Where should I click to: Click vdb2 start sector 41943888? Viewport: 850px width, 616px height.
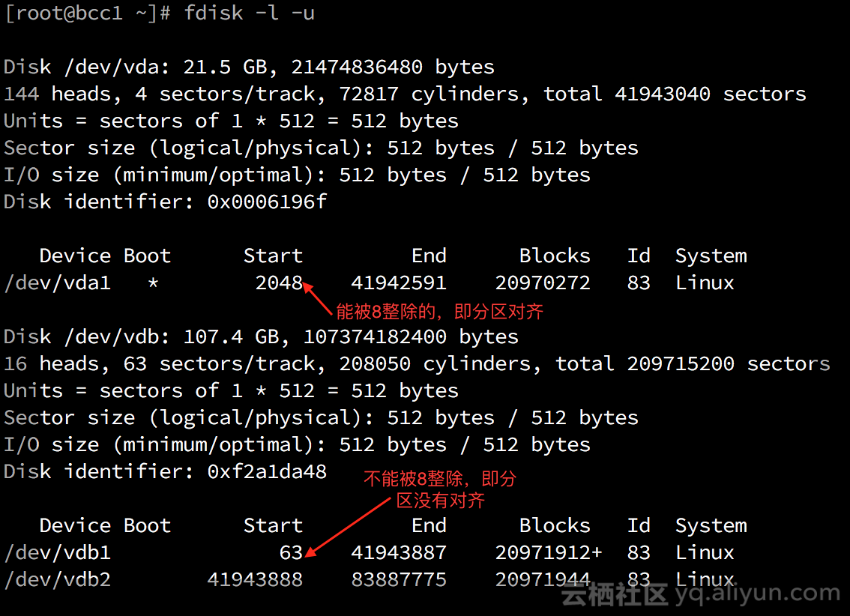[255, 579]
